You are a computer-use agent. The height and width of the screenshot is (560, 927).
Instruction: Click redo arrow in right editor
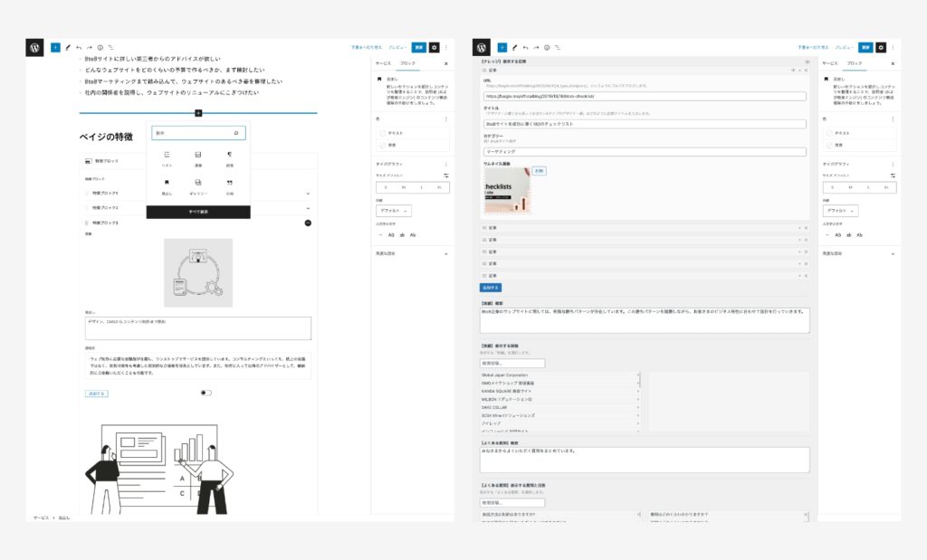(536, 47)
